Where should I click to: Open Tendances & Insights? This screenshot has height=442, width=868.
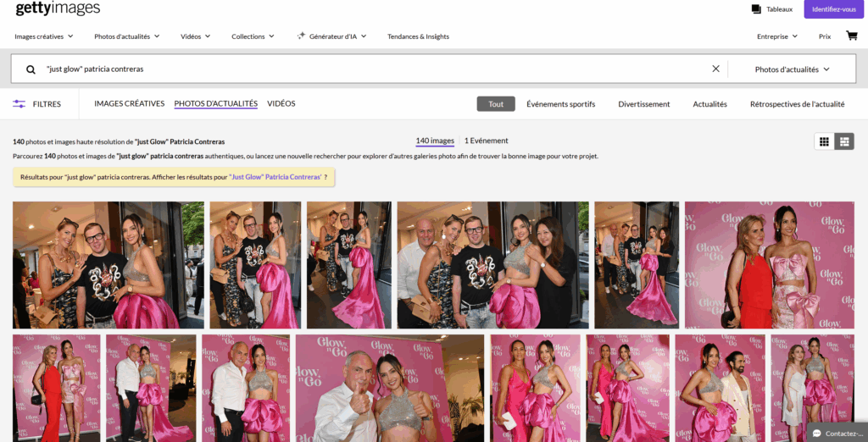(418, 36)
